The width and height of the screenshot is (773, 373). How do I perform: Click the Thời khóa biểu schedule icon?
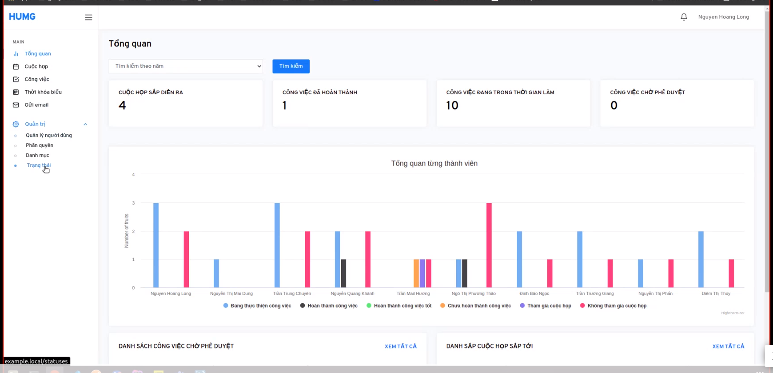(x=16, y=92)
